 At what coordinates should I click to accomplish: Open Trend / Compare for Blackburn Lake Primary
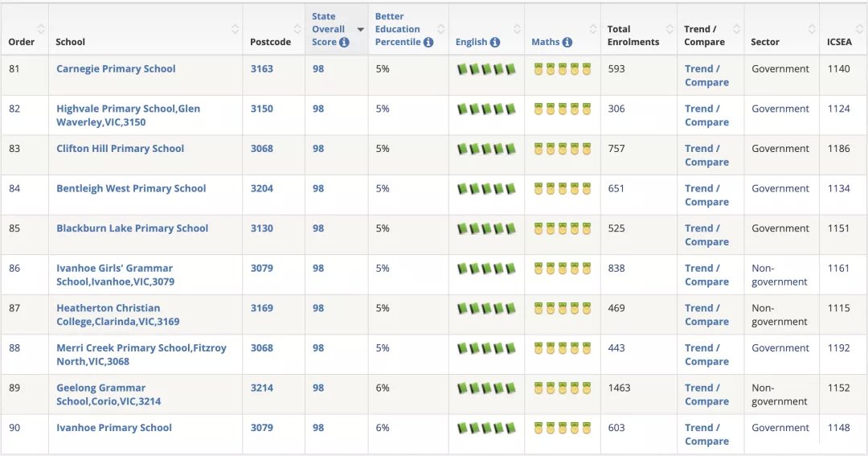click(x=707, y=235)
